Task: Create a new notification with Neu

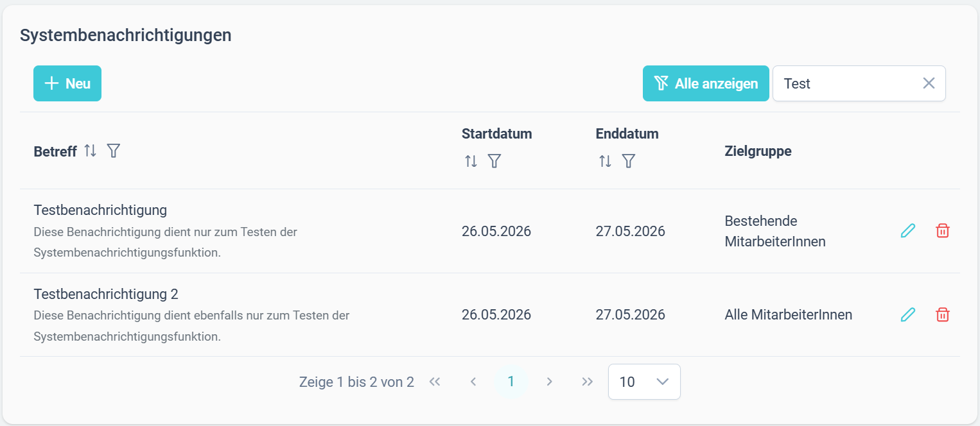Action: point(67,83)
